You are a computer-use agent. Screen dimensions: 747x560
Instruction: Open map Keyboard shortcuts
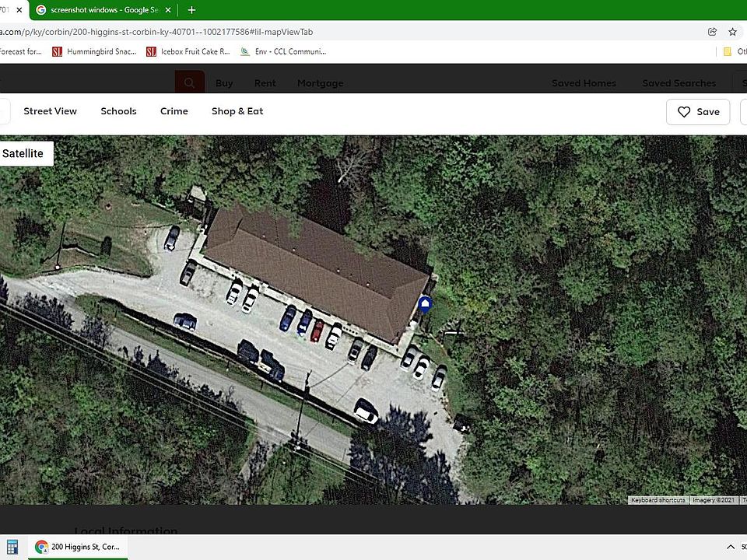click(x=658, y=500)
